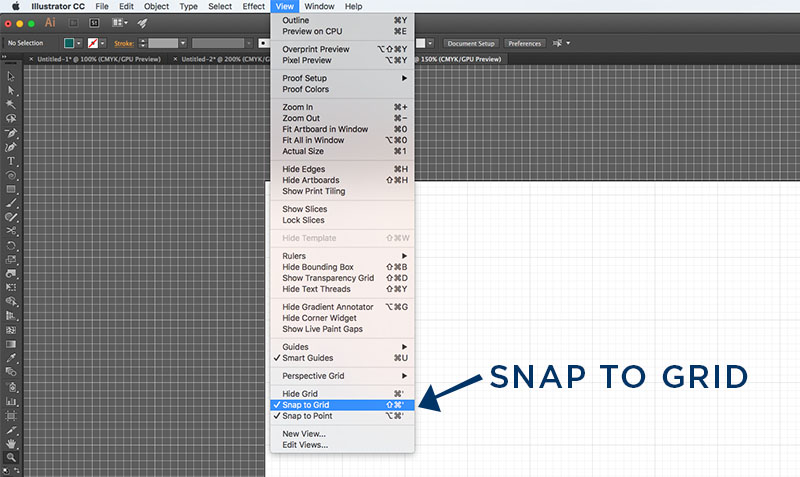Toggle Hide Artboards option

coord(342,180)
